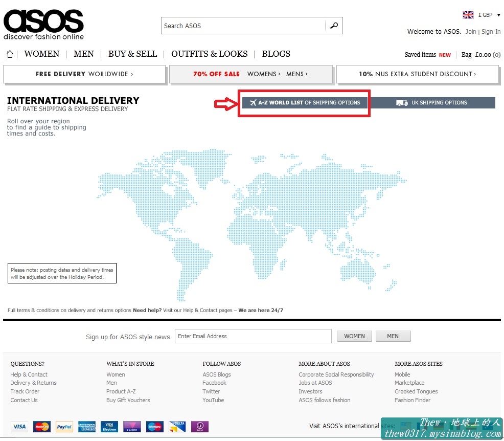Open Help & Contact footer link
Viewport: 504px width, 441px height.
click(x=29, y=374)
